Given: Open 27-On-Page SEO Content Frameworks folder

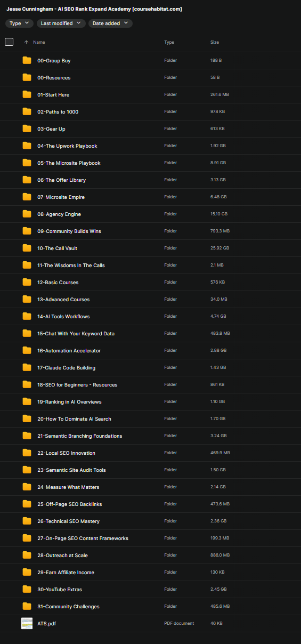Looking at the screenshot, I should click(83, 538).
